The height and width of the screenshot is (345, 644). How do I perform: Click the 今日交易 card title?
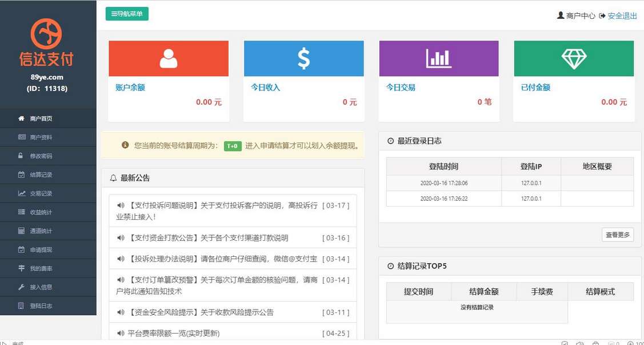pyautogui.click(x=401, y=87)
